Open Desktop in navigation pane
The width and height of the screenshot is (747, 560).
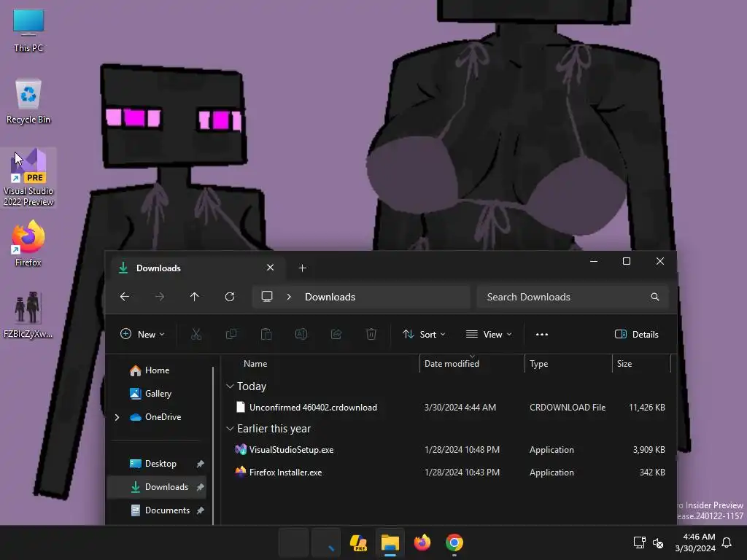click(x=160, y=463)
